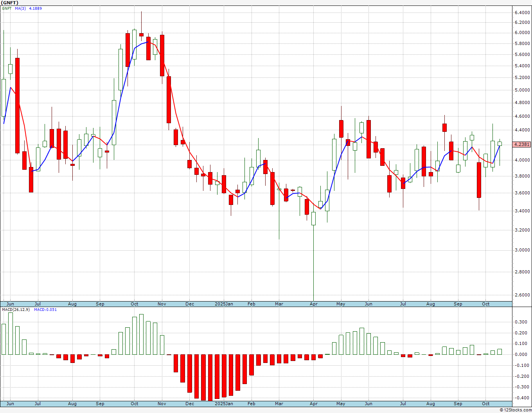Image resolution: width=532 pixels, height=413 pixels.
Task: Select Nov on the MACD panel time axis
Action: tap(162, 404)
